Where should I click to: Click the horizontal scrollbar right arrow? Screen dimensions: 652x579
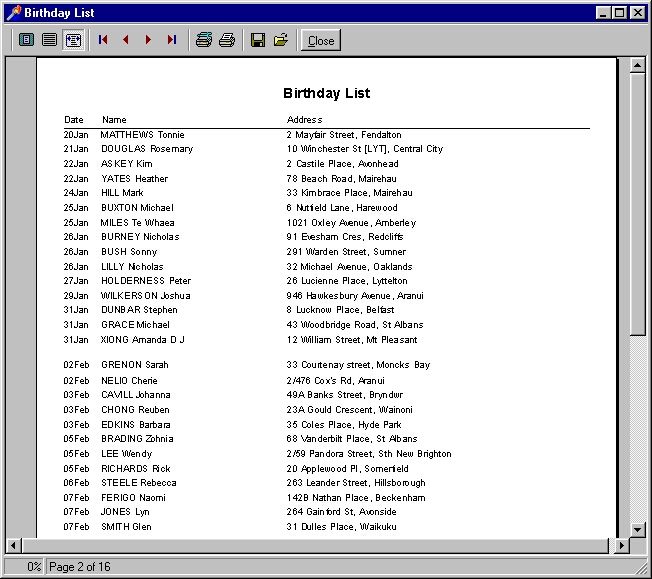pos(622,545)
